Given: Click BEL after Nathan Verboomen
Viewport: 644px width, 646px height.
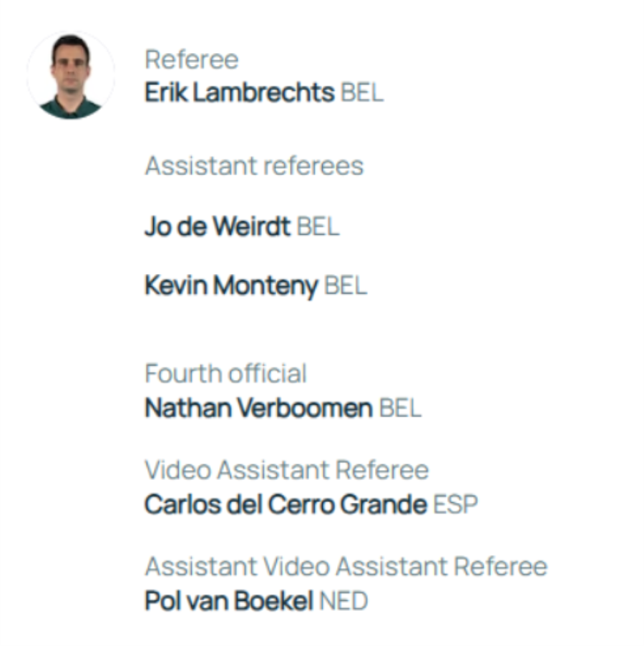Looking at the screenshot, I should coord(400,408).
